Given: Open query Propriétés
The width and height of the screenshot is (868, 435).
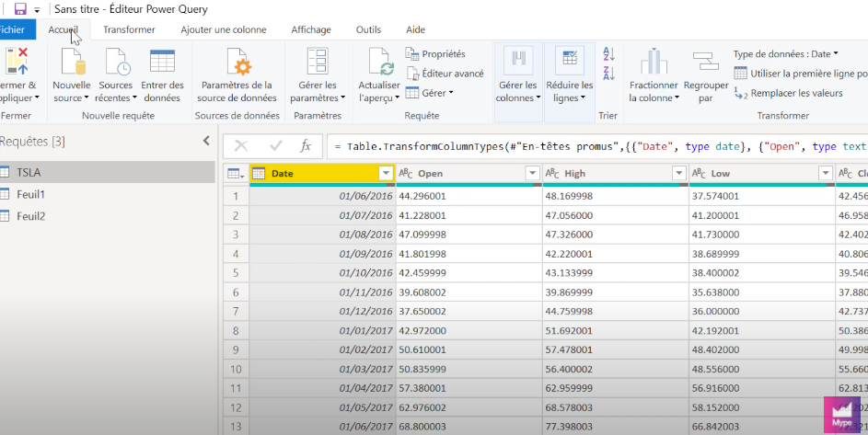Looking at the screenshot, I should pos(435,53).
